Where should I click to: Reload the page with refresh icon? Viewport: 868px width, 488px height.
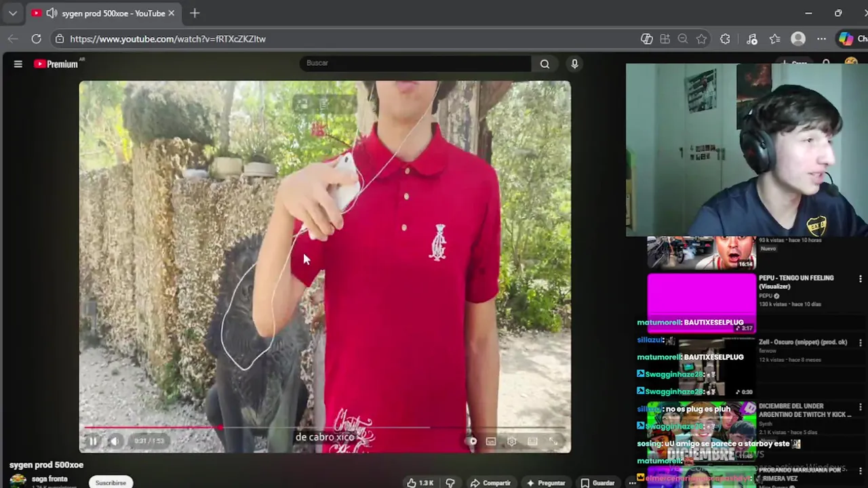pos(37,39)
